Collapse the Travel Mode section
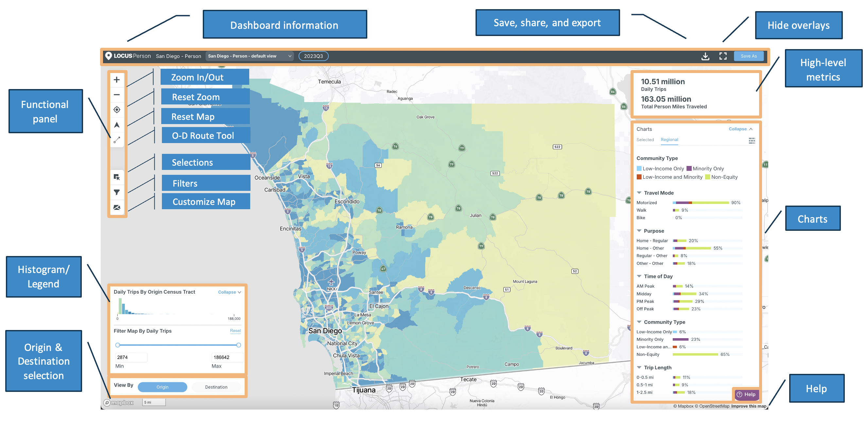The image size is (868, 421). (x=639, y=192)
